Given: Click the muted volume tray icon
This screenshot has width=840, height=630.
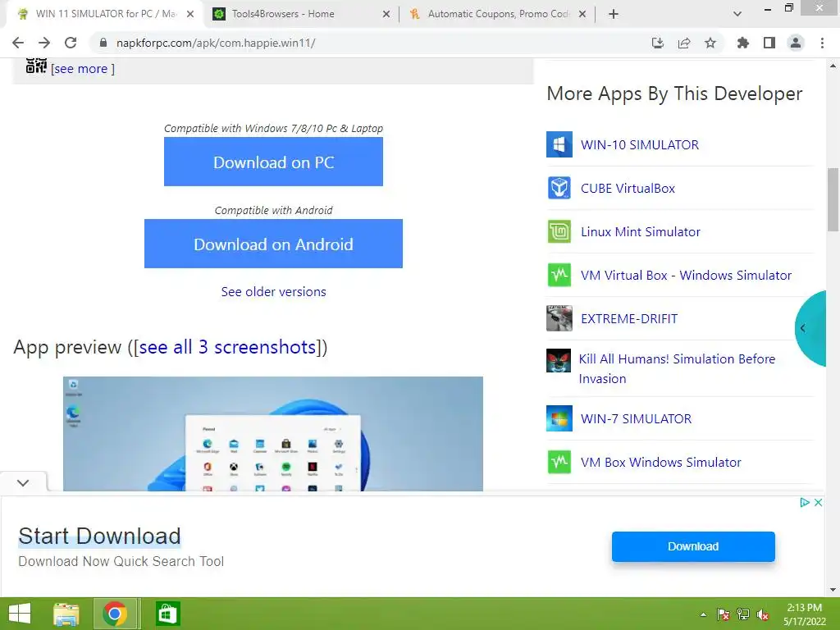Looking at the screenshot, I should point(763,614).
